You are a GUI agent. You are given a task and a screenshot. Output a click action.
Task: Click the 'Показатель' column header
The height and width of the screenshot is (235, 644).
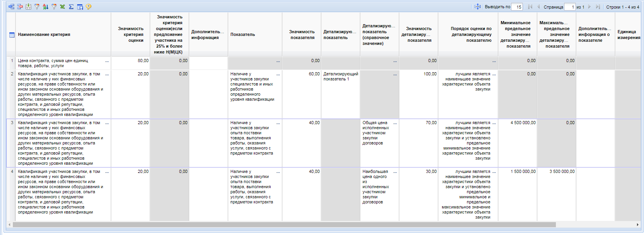(242, 35)
